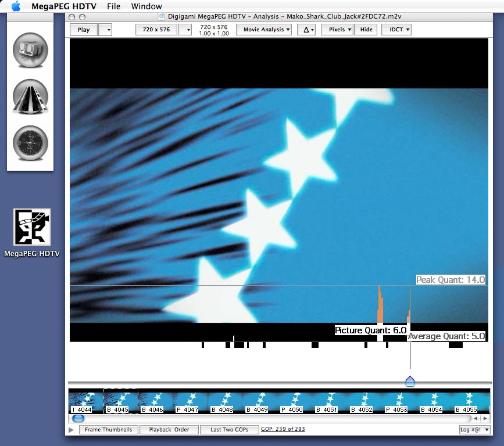Open the Apple menu
This screenshot has height=446, width=504.
coord(16,6)
